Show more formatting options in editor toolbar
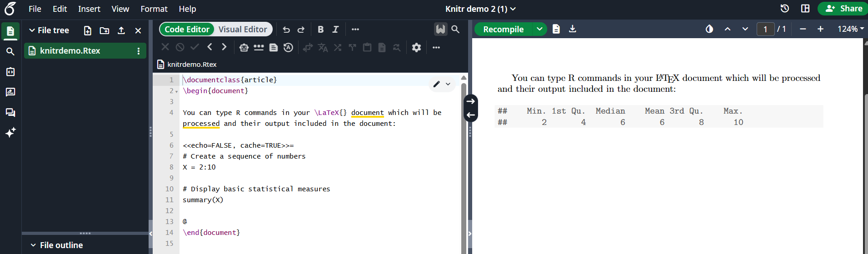This screenshot has height=254, width=868. pos(355,30)
